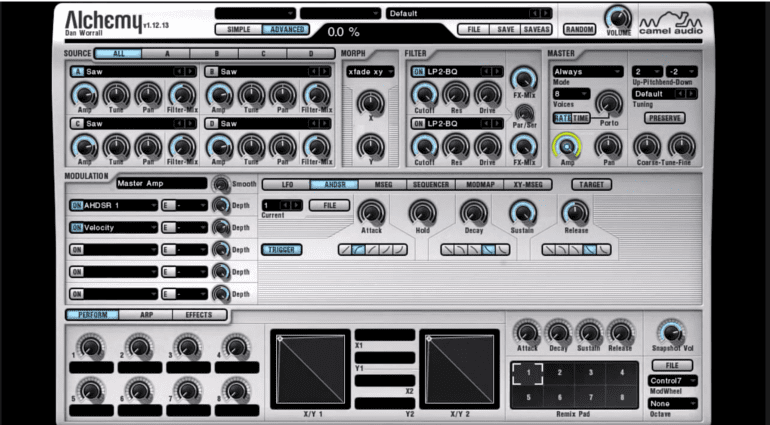Select the LFO modulation tab
The image size is (770, 425).
pyautogui.click(x=287, y=185)
